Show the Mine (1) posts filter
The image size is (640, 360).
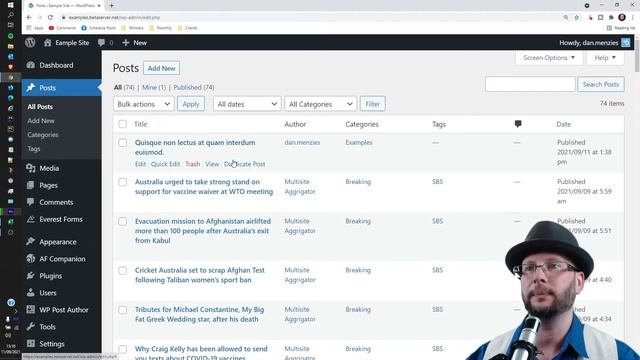pos(154,87)
